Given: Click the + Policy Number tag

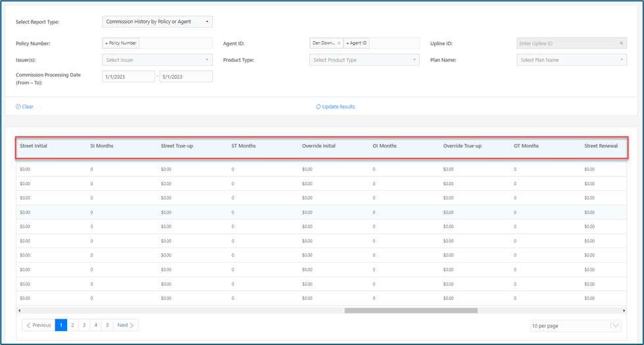Looking at the screenshot, I should (121, 43).
